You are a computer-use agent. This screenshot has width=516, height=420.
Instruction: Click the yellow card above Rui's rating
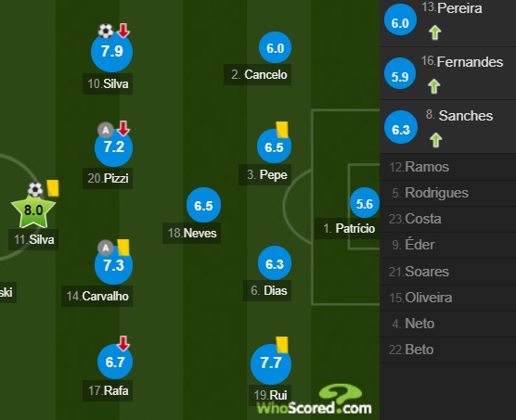[x=282, y=344]
